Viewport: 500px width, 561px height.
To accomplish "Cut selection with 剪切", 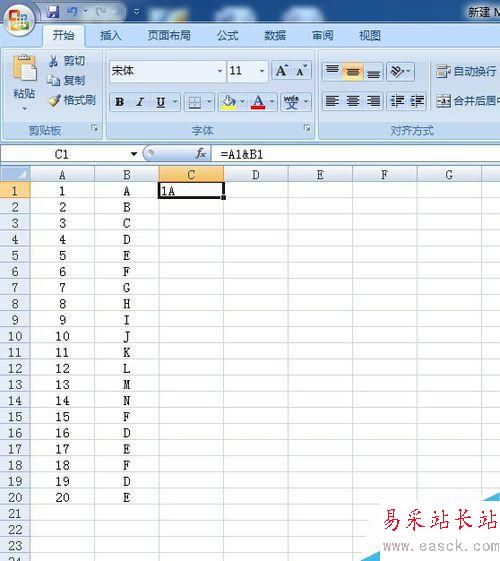I will (67, 61).
